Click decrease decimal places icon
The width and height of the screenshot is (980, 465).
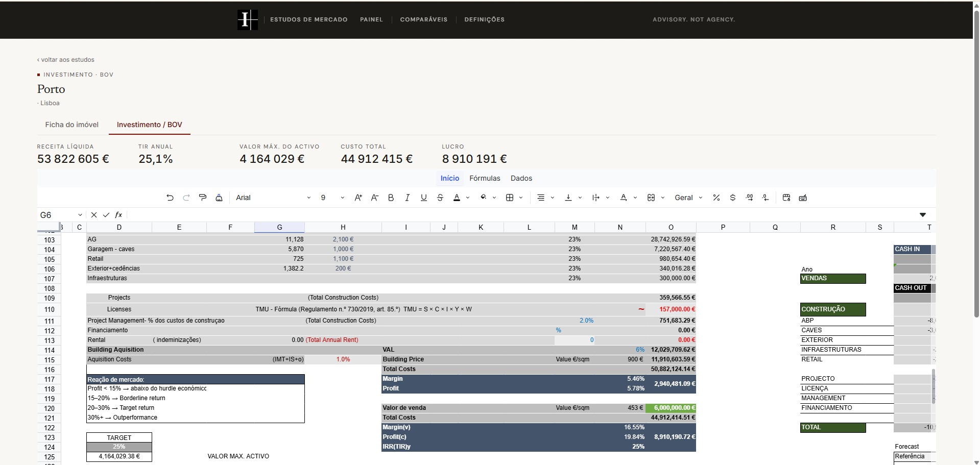point(766,198)
